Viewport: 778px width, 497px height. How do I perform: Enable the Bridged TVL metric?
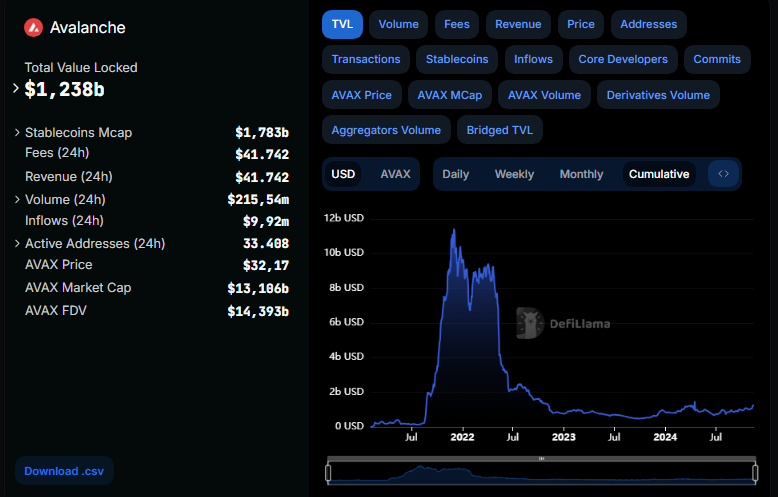point(500,130)
